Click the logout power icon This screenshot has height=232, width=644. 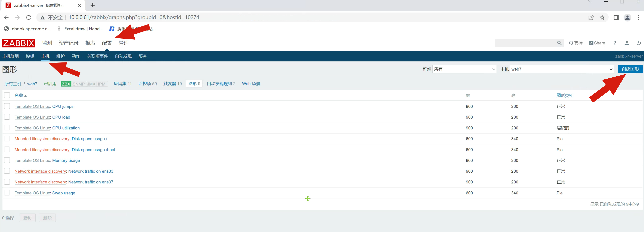pyautogui.click(x=638, y=43)
